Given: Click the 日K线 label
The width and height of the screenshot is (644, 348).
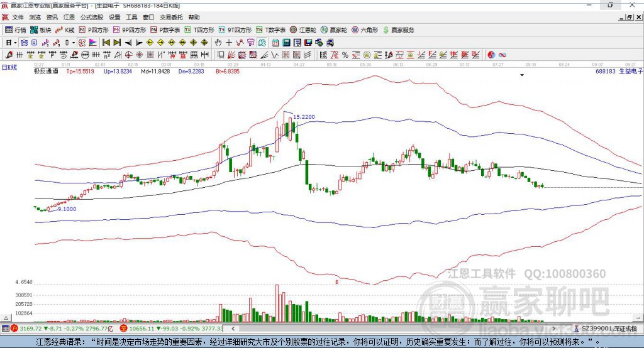Looking at the screenshot, I should [x=9, y=67].
